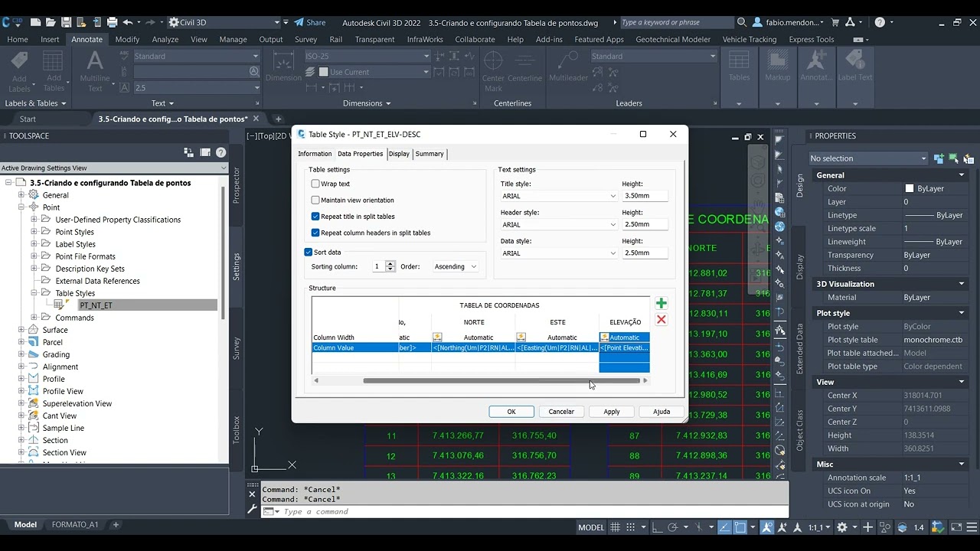The image size is (980, 551).
Task: Click Workspace switching gear in status bar
Action: (841, 527)
